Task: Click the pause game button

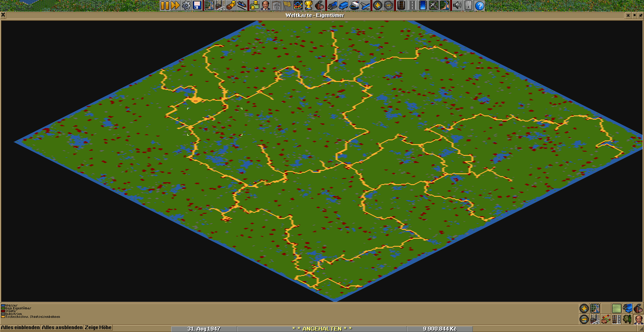Action: (x=165, y=6)
